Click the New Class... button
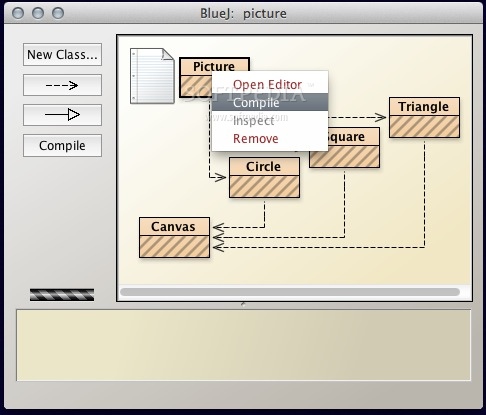486x415 pixels. tap(62, 54)
